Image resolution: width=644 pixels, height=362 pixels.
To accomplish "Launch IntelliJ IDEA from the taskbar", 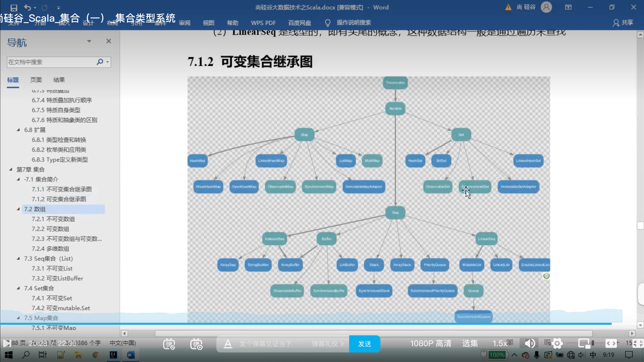I will click(x=113, y=355).
